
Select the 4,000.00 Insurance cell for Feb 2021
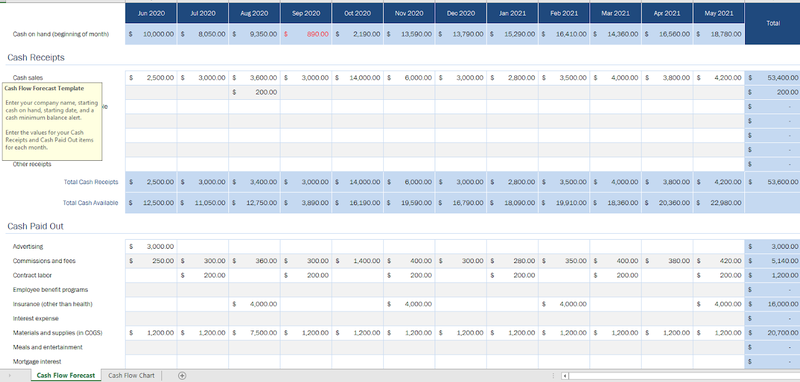click(564, 304)
